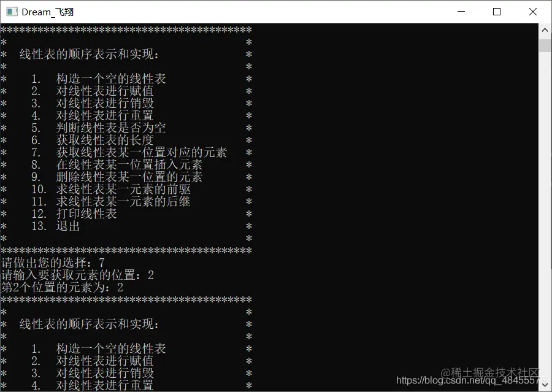Click menu line 9 删除线性表某一位置的元素

point(117,177)
